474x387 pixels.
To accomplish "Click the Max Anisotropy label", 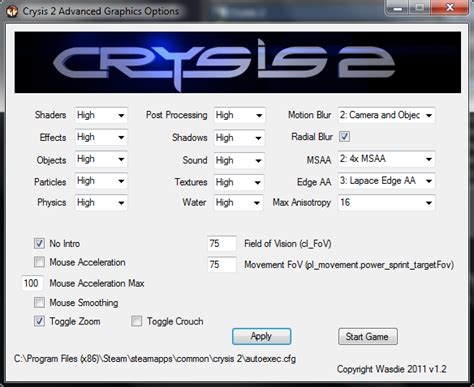I will coord(302,203).
